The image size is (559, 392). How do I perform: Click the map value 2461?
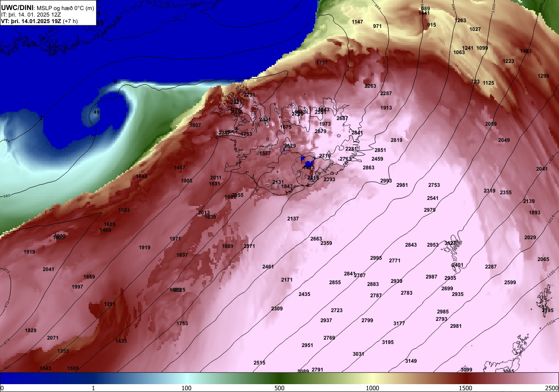(268, 267)
